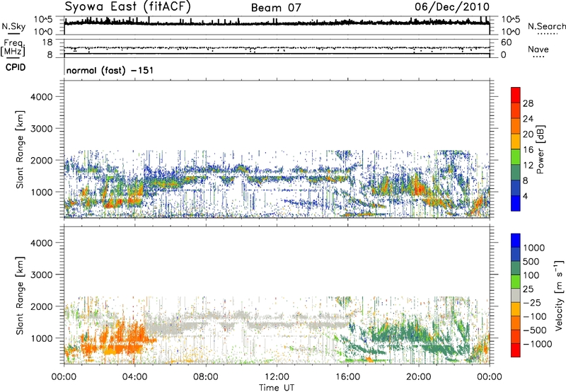This screenshot has height=392, width=566.
Task: Click the "12:00" time tick label
Action: pyautogui.click(x=277, y=377)
